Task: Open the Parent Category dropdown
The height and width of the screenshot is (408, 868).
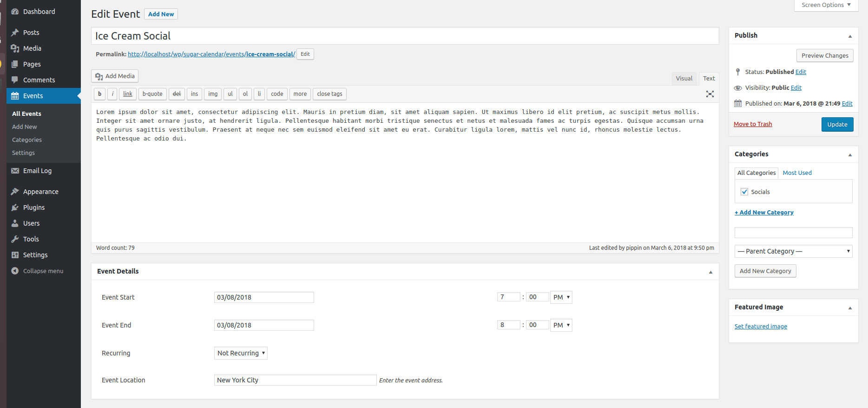Action: pyautogui.click(x=794, y=251)
